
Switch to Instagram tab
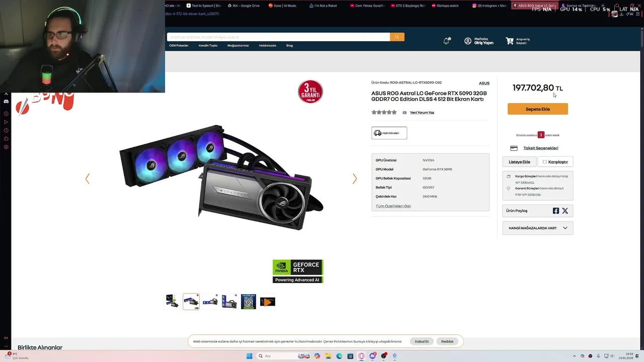pos(489,6)
